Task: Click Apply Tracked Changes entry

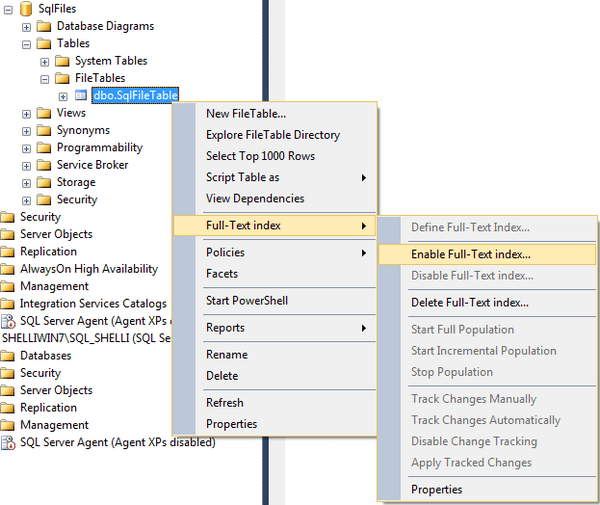Action: 487,463
